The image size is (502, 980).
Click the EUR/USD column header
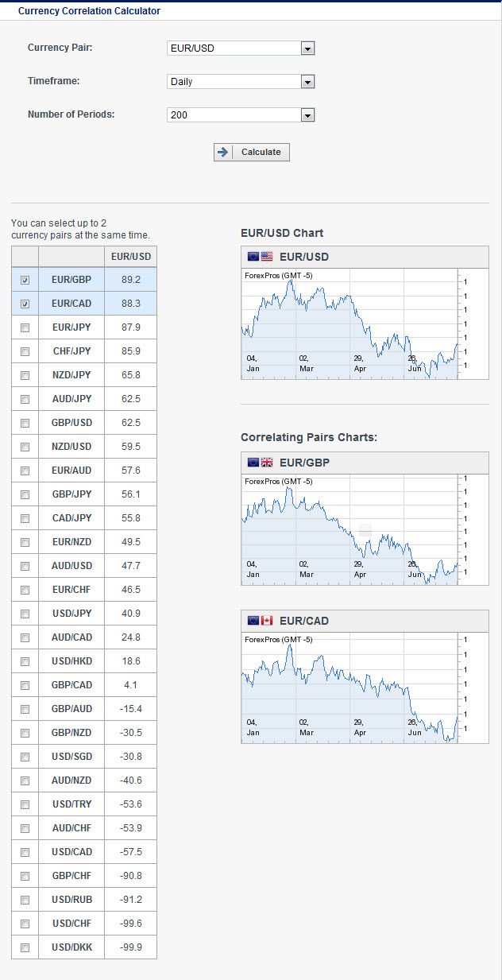pyautogui.click(x=131, y=256)
